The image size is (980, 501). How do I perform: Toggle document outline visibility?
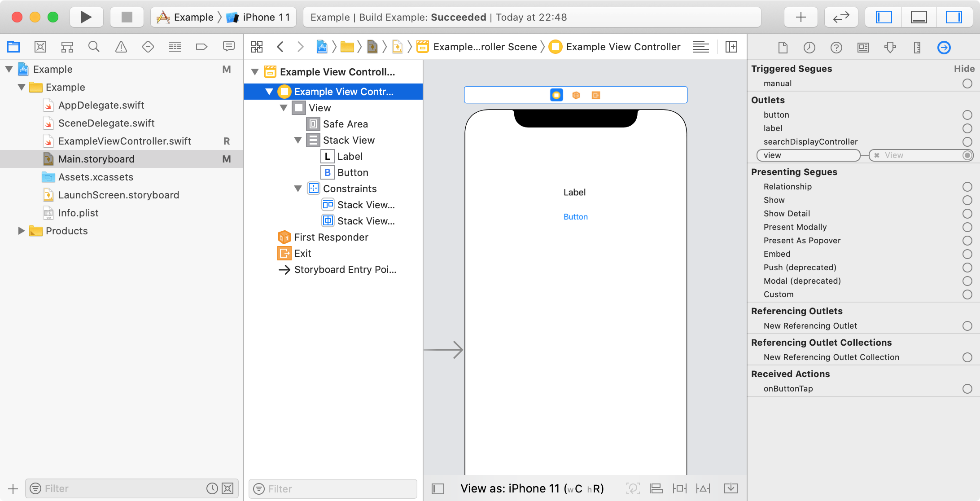tap(438, 488)
